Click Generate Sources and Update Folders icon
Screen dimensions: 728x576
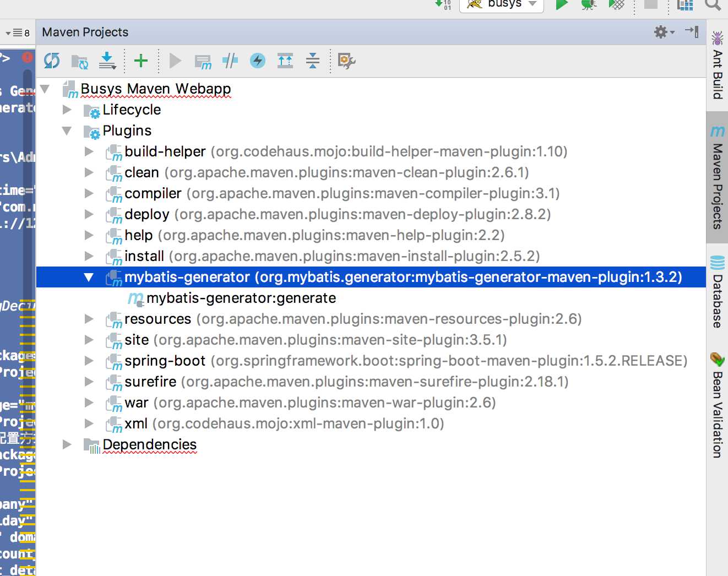tap(80, 61)
